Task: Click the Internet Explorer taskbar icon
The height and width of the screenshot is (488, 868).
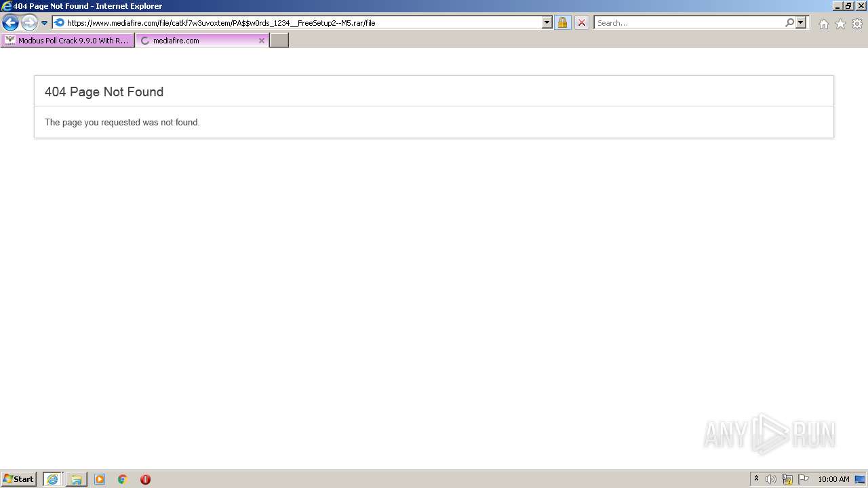Action: (x=52, y=479)
